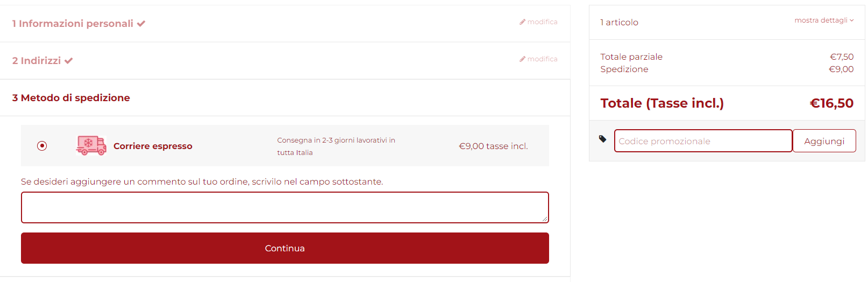This screenshot has height=282, width=868.
Task: Click the Continua button
Action: click(x=285, y=248)
